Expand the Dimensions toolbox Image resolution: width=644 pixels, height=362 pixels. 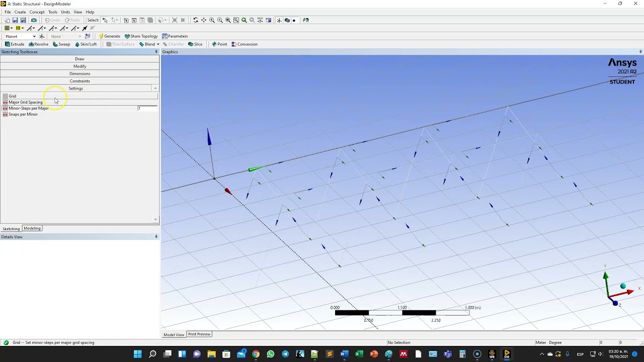[x=79, y=73]
